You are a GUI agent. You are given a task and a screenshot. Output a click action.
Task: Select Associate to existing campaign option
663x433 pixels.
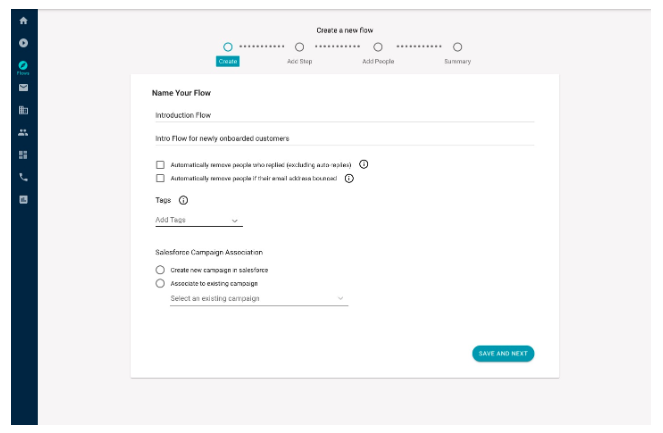[160, 283]
